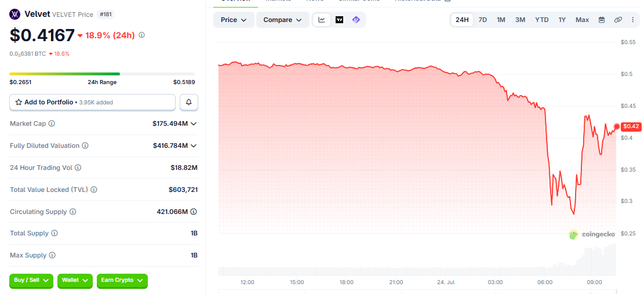Expand the Fully Diluted Valuation chevron

tap(194, 146)
